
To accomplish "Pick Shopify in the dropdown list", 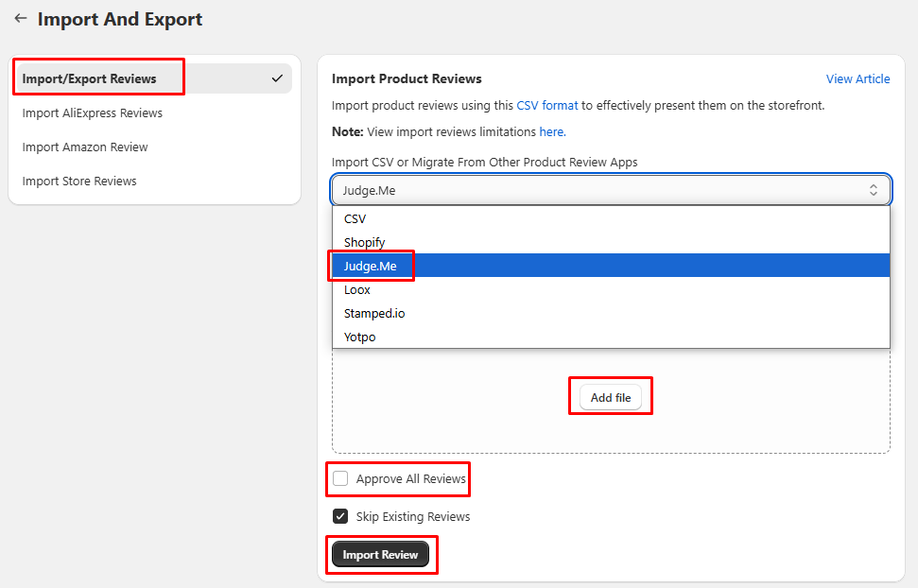I will (x=611, y=242).
